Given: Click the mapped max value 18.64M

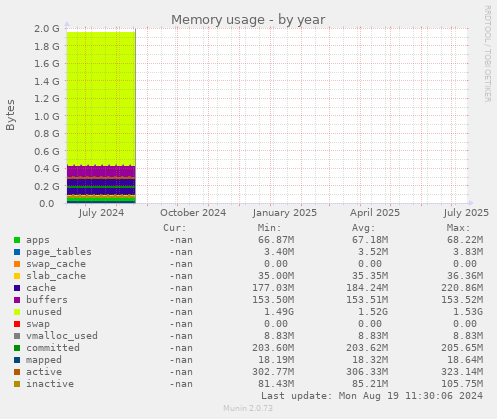Looking at the screenshot, I should (465, 360).
